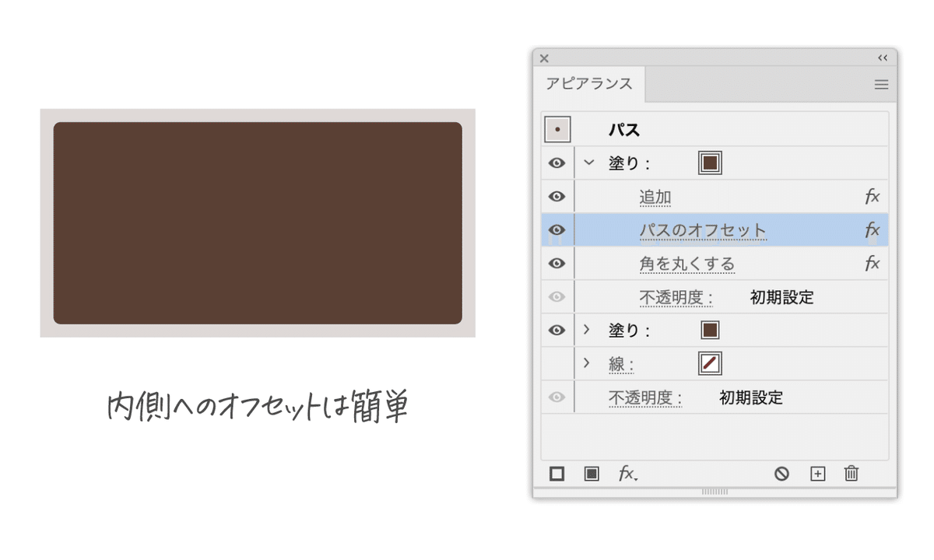Select the first 塗り label

629,164
